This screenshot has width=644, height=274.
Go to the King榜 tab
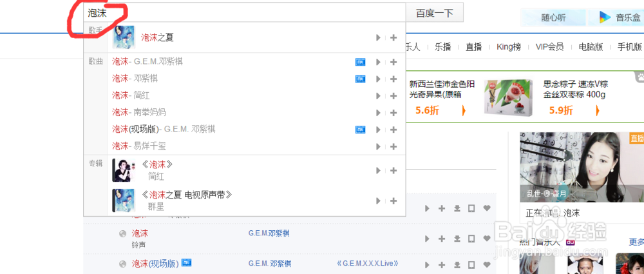point(509,47)
